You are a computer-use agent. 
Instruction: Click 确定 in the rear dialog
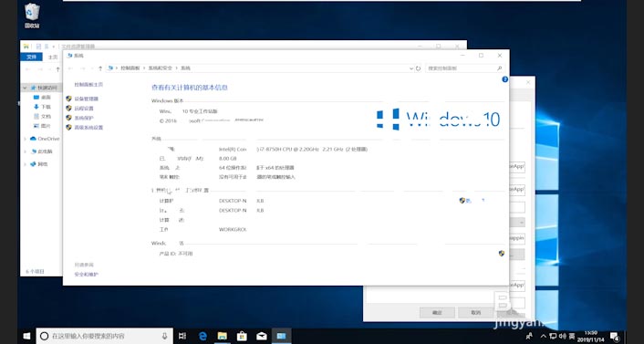(437, 312)
